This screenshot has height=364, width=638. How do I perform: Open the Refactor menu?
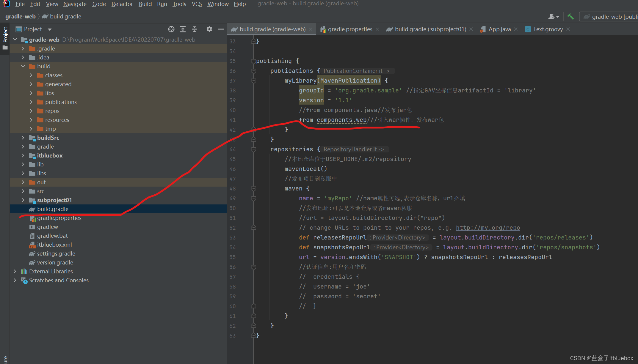(122, 4)
